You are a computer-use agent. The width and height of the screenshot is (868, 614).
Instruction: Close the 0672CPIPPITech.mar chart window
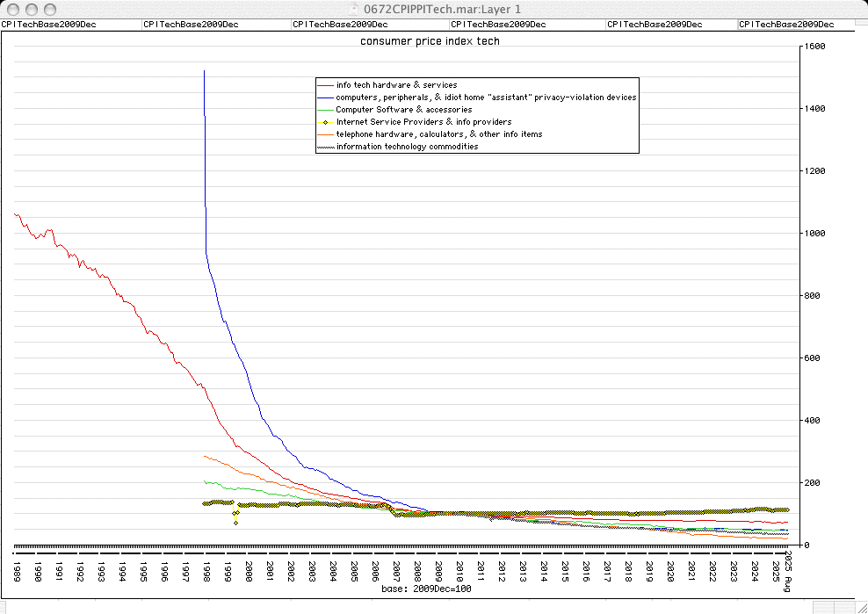coord(12,9)
